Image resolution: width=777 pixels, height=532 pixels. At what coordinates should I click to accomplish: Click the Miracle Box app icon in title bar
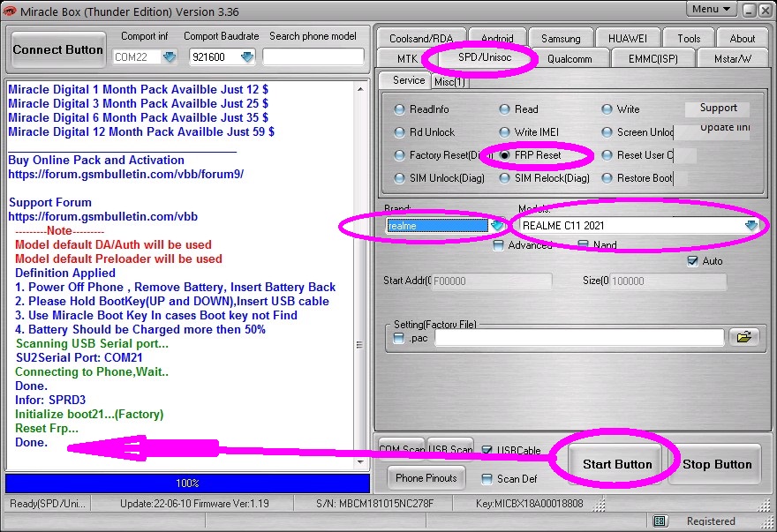(10, 11)
